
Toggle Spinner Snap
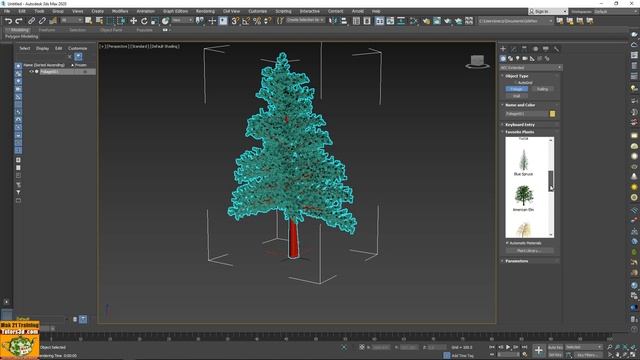(267, 21)
